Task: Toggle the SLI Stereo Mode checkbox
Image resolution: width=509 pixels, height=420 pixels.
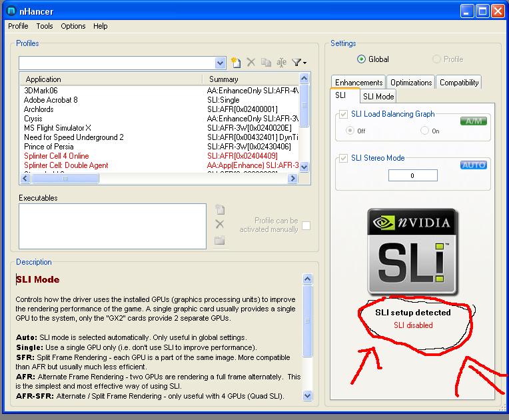Action: (343, 158)
